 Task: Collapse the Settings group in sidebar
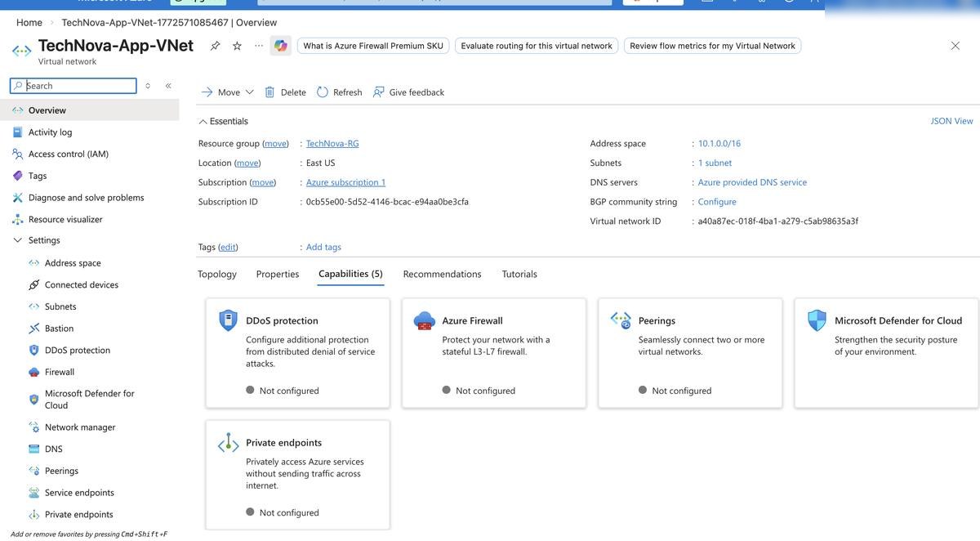(x=18, y=240)
